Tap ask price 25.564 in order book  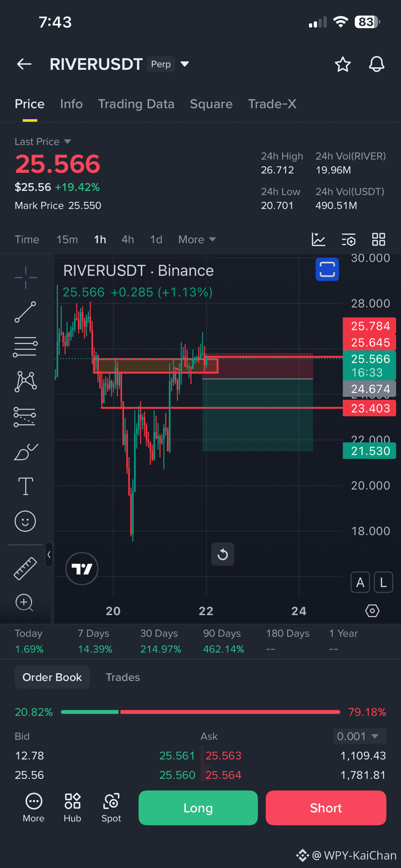pos(223,775)
